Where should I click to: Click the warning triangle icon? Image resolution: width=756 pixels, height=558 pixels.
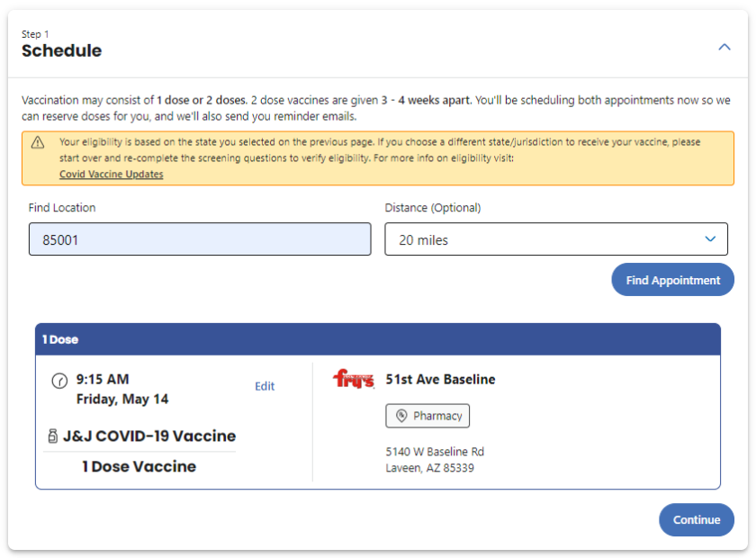click(x=38, y=142)
